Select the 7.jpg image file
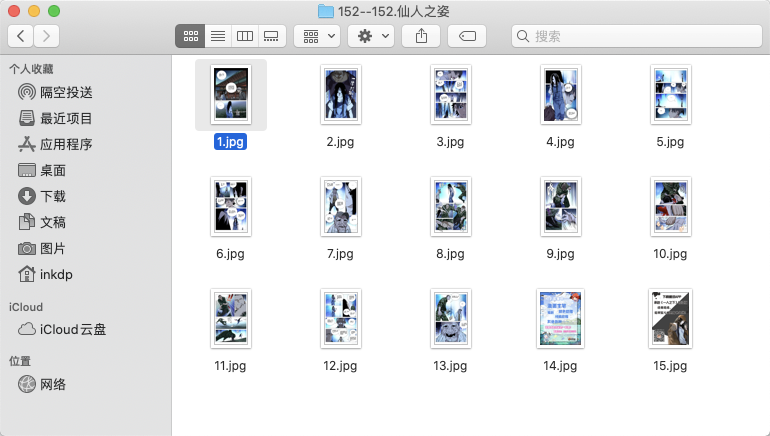The width and height of the screenshot is (770, 436). coord(340,206)
